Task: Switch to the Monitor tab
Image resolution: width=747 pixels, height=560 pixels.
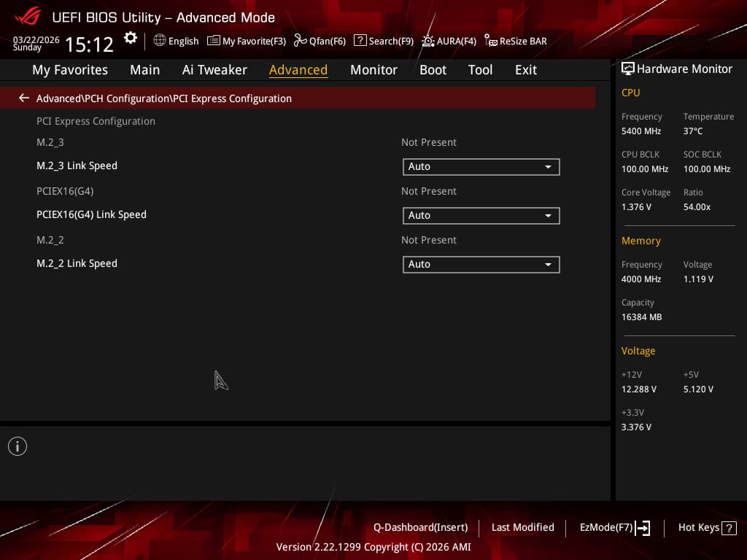Action: [x=373, y=70]
